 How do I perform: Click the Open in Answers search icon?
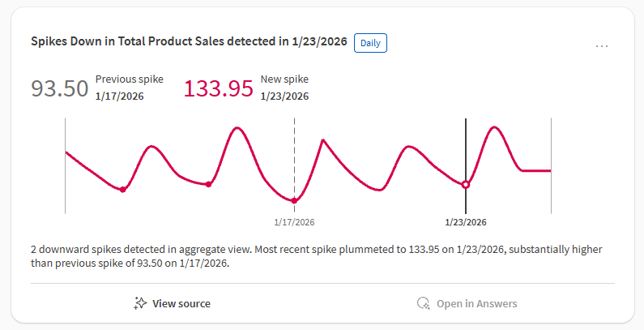coord(423,303)
